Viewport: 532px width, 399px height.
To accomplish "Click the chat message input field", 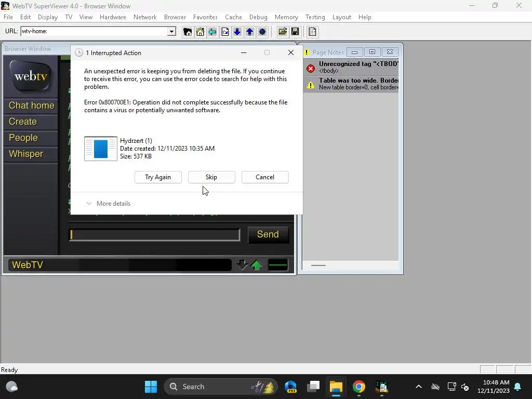I will pyautogui.click(x=155, y=235).
